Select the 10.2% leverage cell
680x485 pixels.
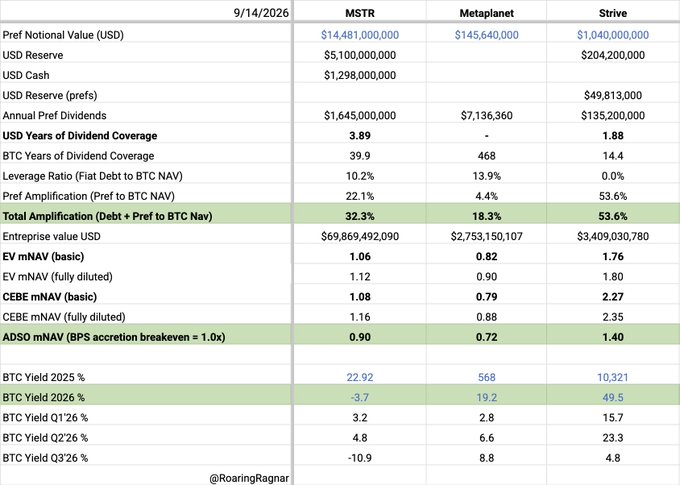(360, 176)
